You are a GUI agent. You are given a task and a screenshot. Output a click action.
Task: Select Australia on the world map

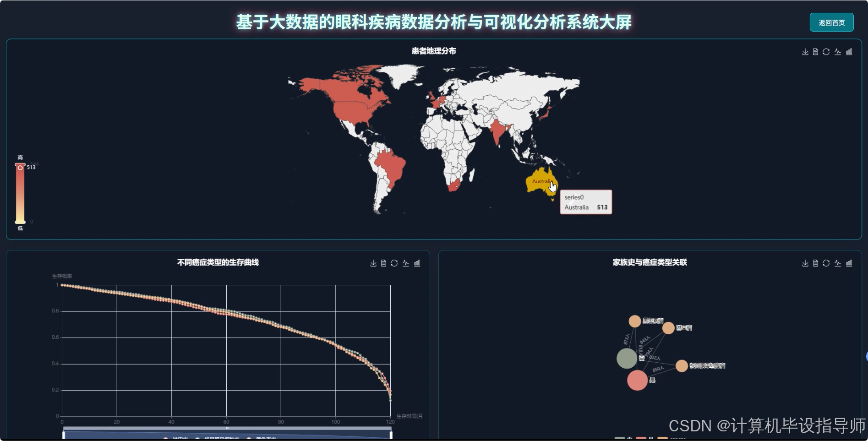tap(542, 182)
